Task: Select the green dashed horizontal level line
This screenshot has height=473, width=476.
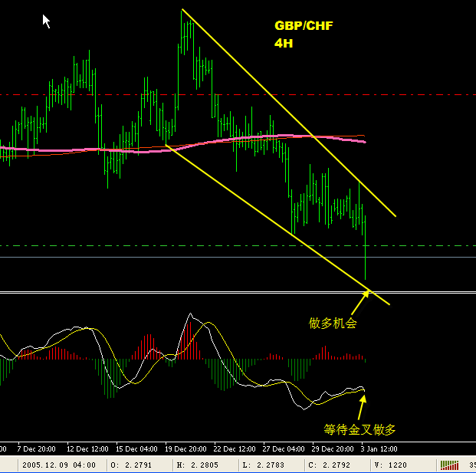Action: 238,245
